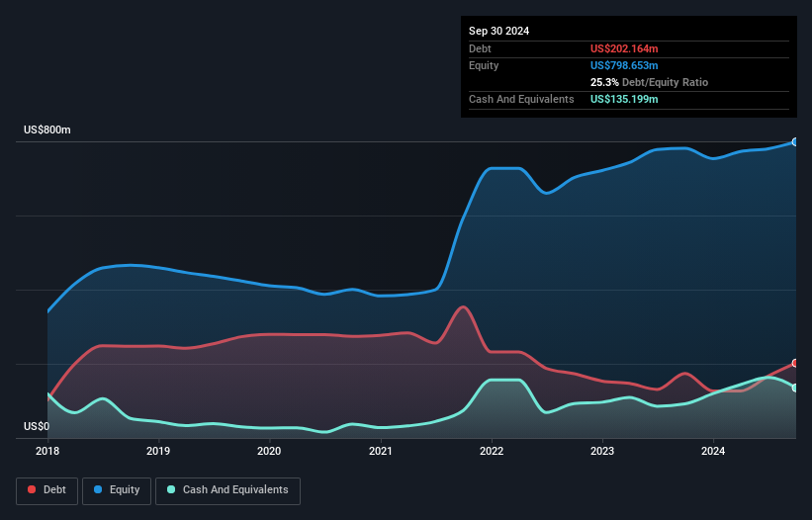Click Cash And Equivalents label in tooltip
This screenshot has height=520, width=812.
click(521, 99)
